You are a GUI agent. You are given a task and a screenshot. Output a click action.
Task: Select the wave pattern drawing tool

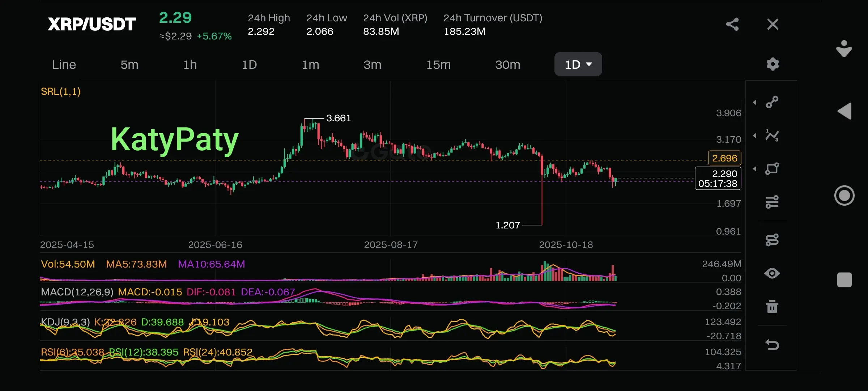coord(772,135)
